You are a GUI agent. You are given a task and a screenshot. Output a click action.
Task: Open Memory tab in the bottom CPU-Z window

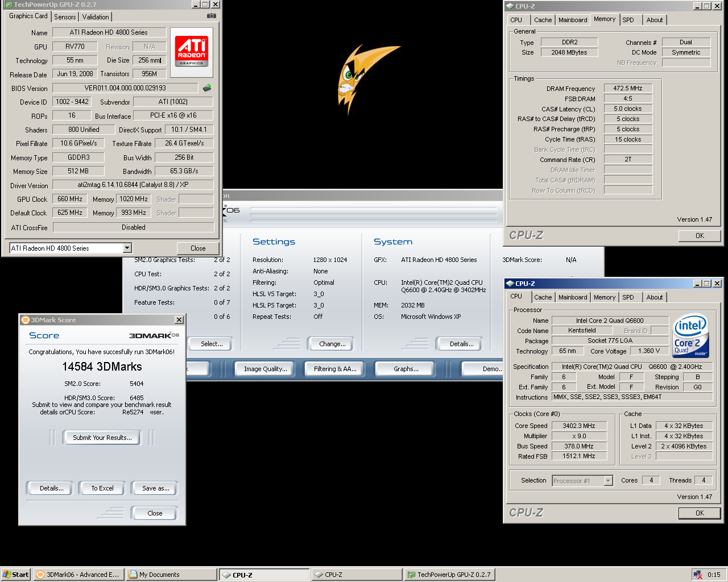coord(605,297)
